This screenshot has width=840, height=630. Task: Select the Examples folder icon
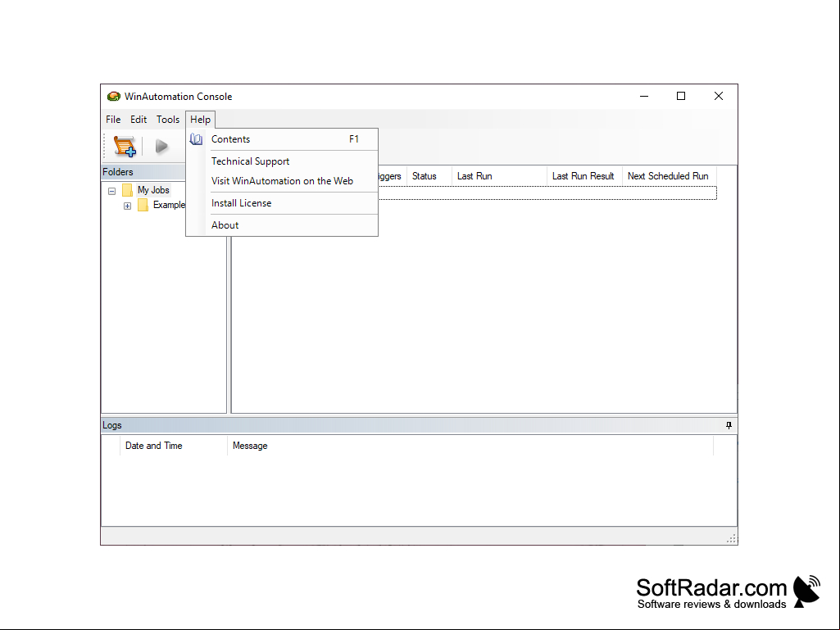click(143, 205)
